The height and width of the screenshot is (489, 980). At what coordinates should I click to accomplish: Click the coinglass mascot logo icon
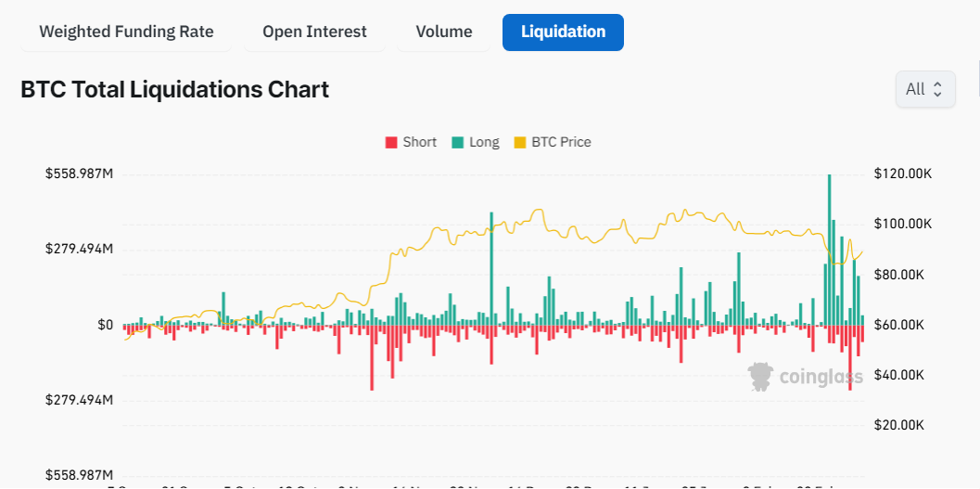(x=761, y=376)
